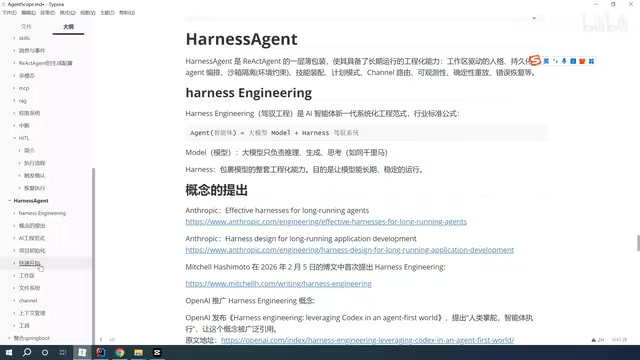Select 简介 under HITL

(x=29, y=151)
